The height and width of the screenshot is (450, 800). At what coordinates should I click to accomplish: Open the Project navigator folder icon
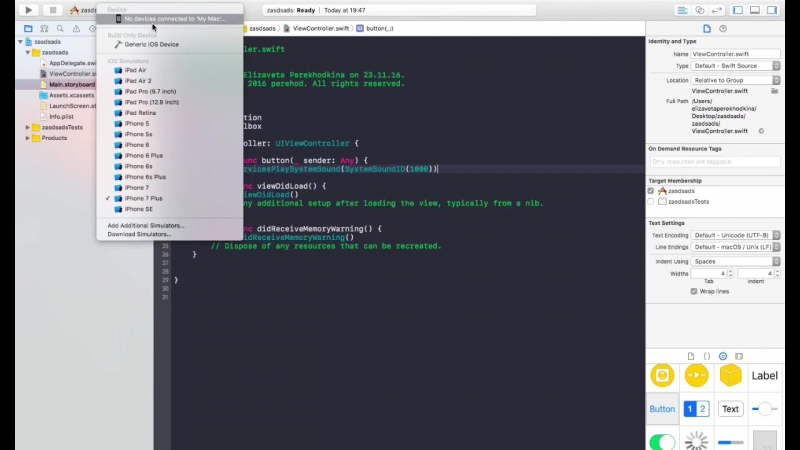[28, 29]
